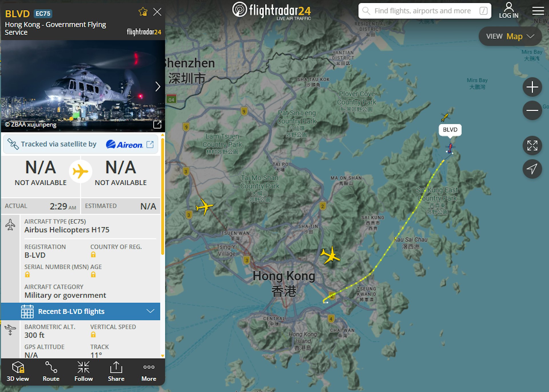549x392 pixels.
Task: Click the B-LVD registration value
Action: click(x=35, y=255)
